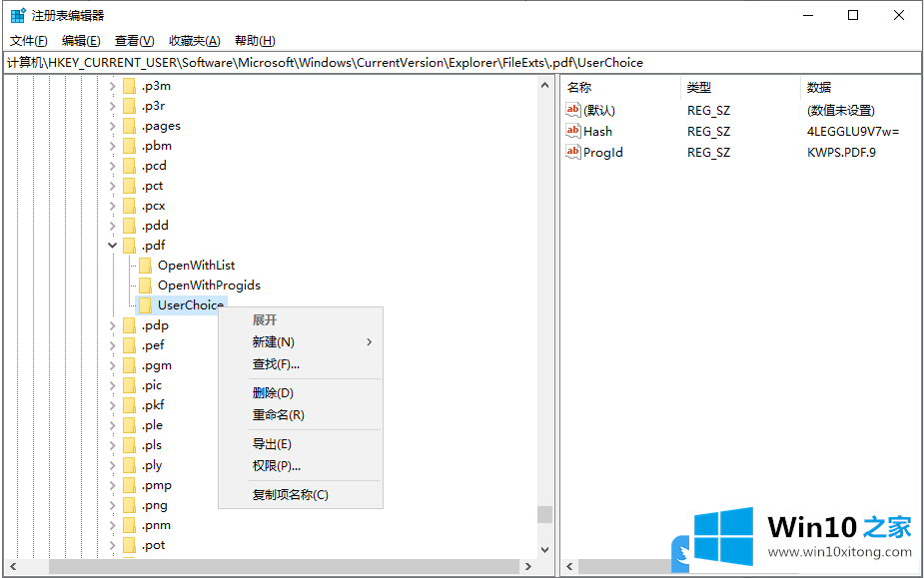Image resolution: width=924 pixels, height=578 pixels.
Task: Expand the .pgm key
Action: (113, 366)
